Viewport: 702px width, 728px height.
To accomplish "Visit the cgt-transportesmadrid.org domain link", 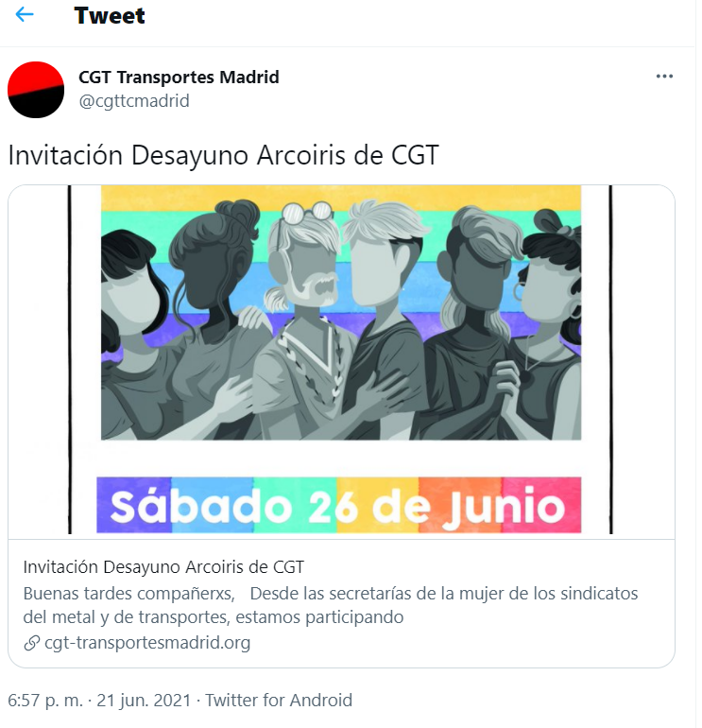I will (x=147, y=643).
